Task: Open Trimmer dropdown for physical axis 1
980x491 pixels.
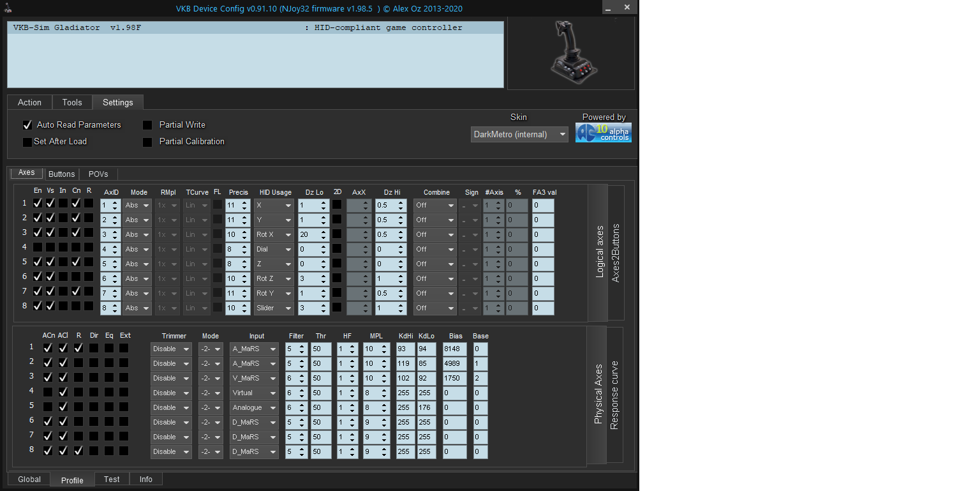Action: 171,349
